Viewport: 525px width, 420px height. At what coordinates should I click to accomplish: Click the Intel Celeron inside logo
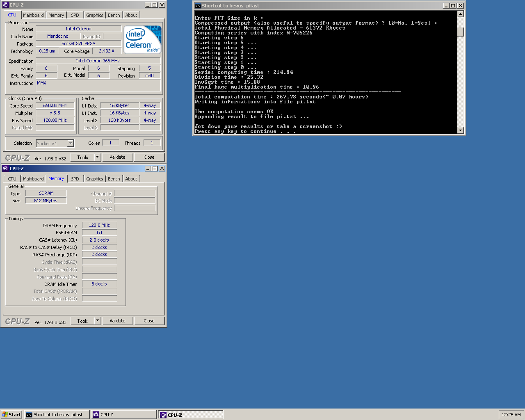click(143, 39)
